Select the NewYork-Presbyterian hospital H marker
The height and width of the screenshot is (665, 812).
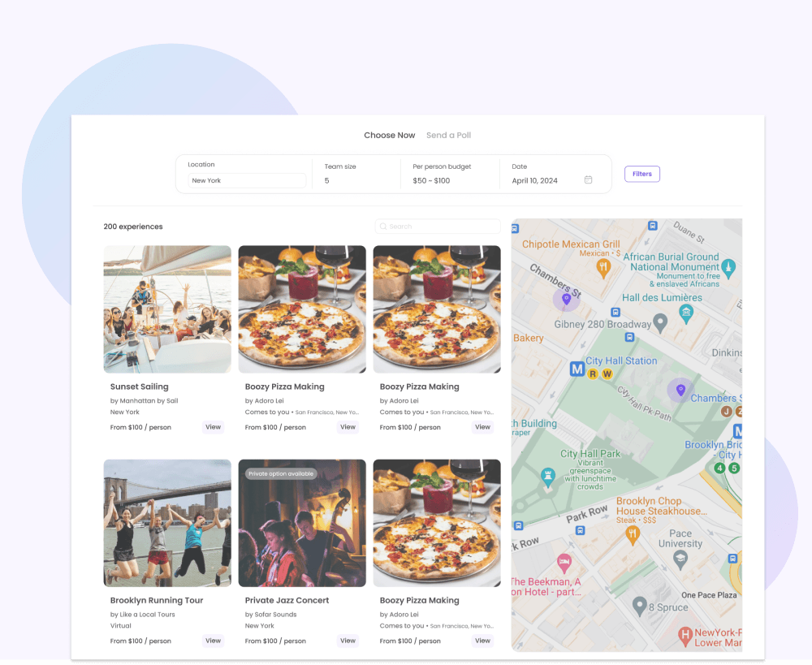click(685, 636)
